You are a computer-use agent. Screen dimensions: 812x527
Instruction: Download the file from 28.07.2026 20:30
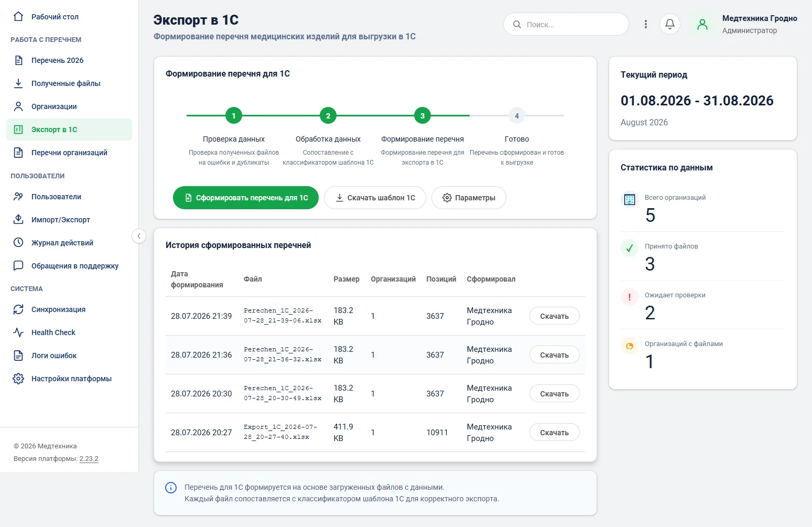(554, 394)
